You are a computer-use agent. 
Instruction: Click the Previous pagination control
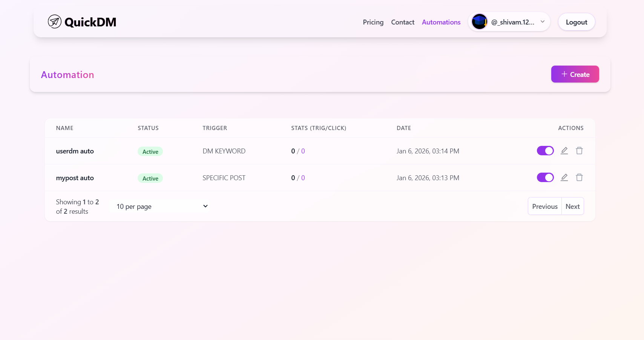(544, 206)
